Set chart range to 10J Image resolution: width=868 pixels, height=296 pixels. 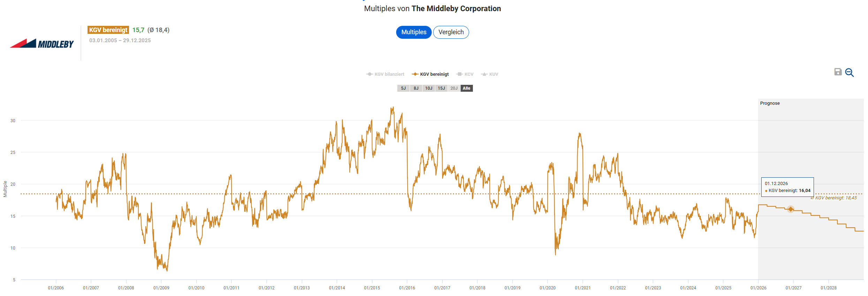(x=429, y=88)
